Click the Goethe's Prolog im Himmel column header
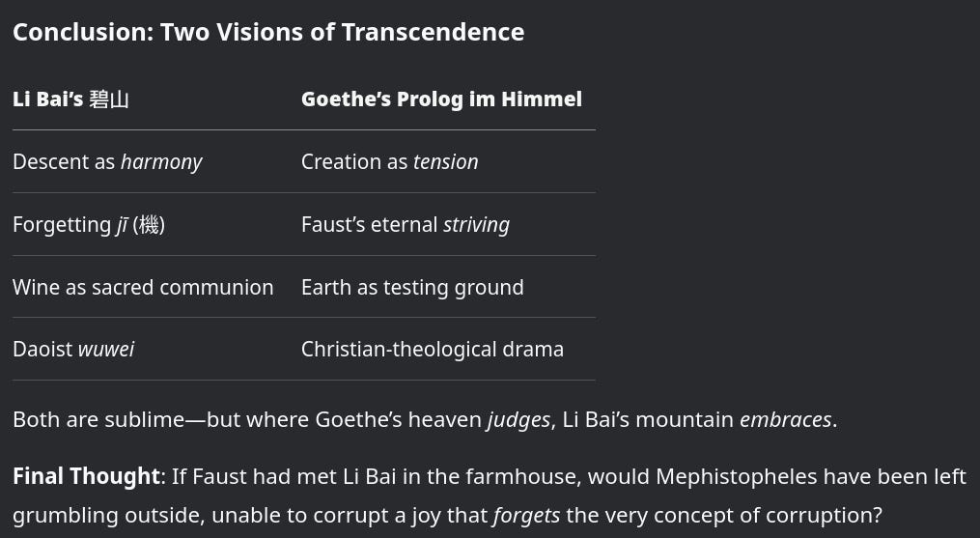The width and height of the screenshot is (980, 538). point(441,99)
